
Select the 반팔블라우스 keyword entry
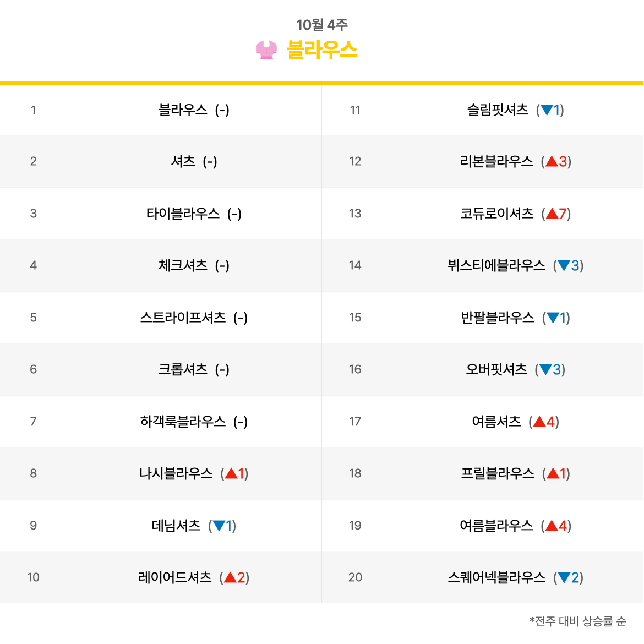tap(498, 317)
